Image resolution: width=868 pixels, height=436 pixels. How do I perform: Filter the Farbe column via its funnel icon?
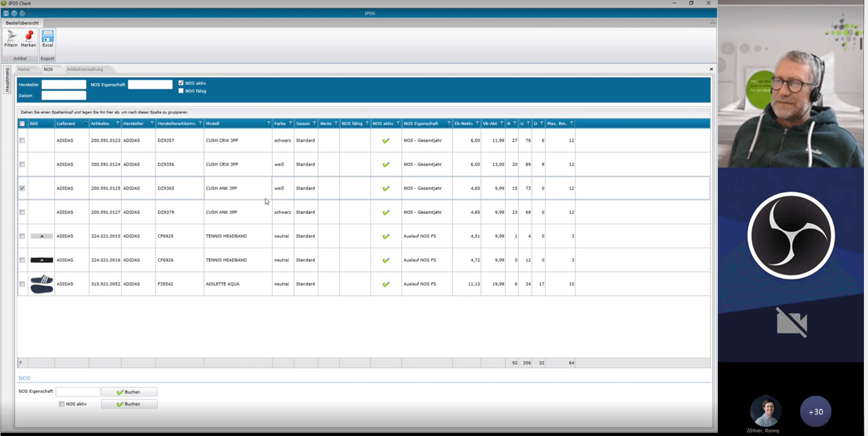tap(290, 123)
